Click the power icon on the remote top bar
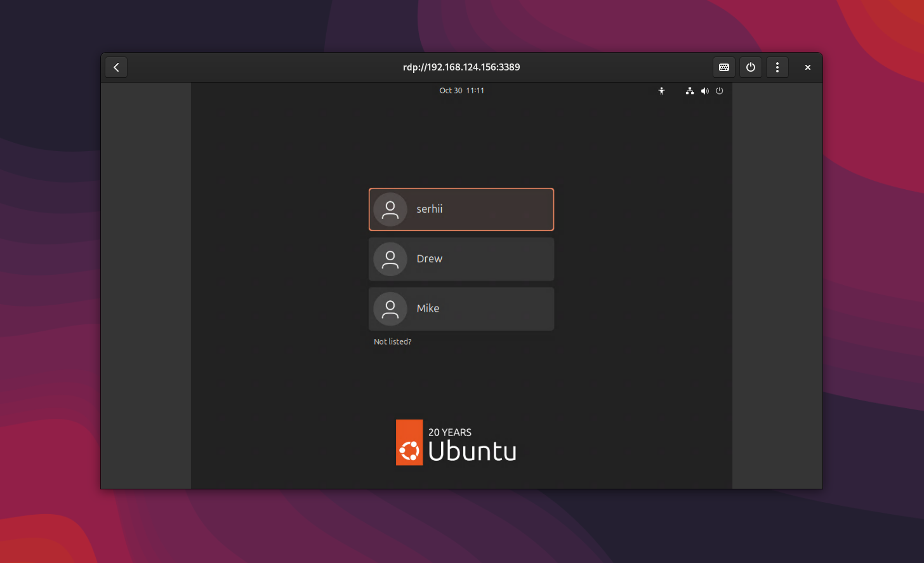The image size is (924, 563). point(719,91)
